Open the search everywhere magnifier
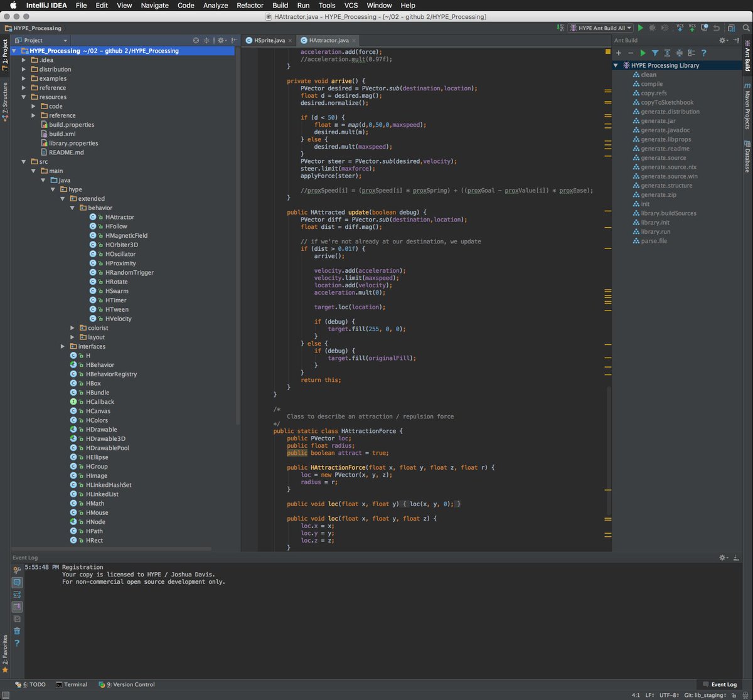 point(745,28)
